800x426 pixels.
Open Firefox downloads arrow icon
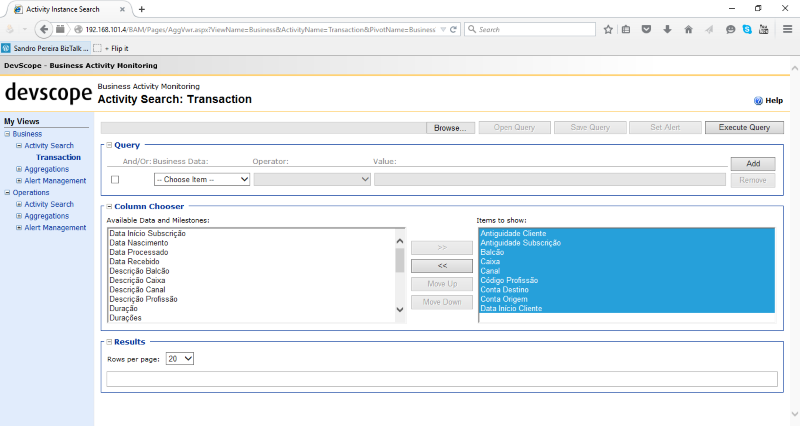(x=667, y=29)
